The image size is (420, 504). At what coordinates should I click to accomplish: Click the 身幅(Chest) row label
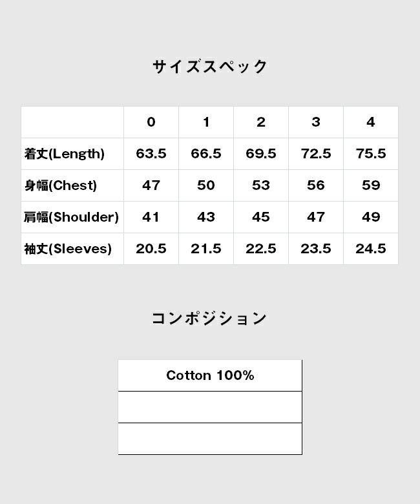click(60, 185)
